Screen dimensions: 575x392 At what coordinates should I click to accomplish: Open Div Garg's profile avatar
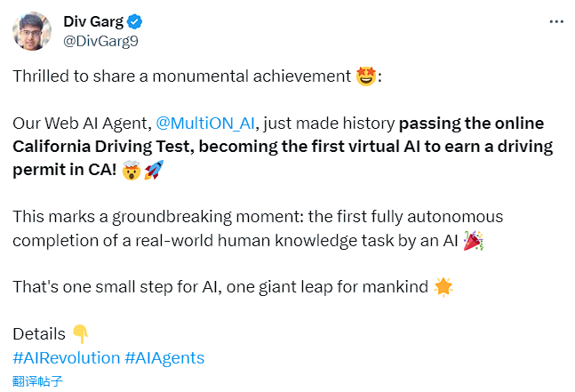(31, 31)
